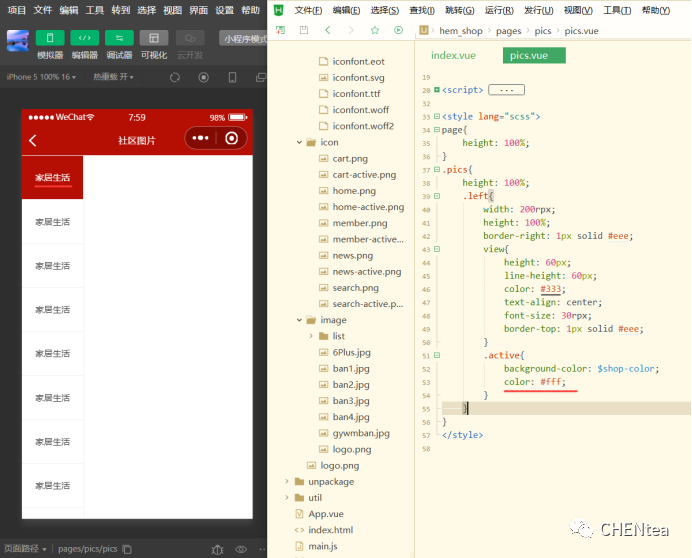This screenshot has width=692, height=558.
Task: Expand the collapsed script block ellipsis button
Action: [506, 90]
